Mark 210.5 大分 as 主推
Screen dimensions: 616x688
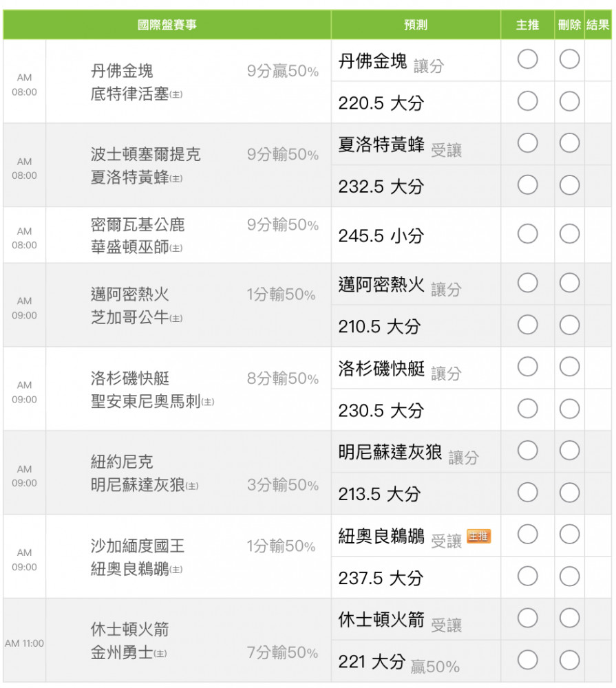click(527, 325)
